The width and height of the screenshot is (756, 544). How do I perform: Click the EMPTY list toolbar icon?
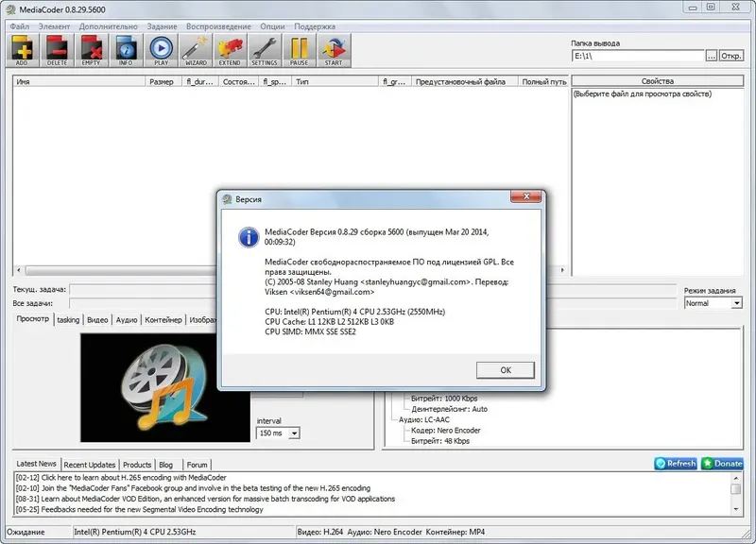(91, 50)
